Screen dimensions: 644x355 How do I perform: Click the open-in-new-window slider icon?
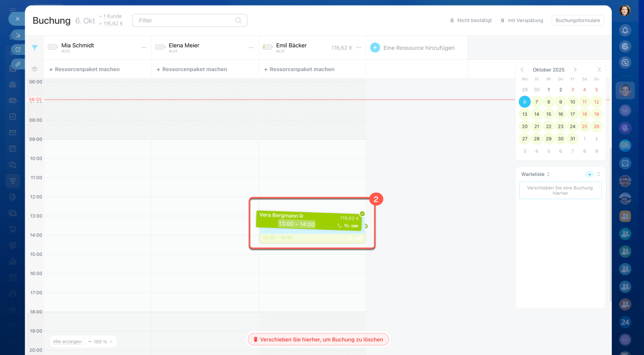(x=18, y=49)
